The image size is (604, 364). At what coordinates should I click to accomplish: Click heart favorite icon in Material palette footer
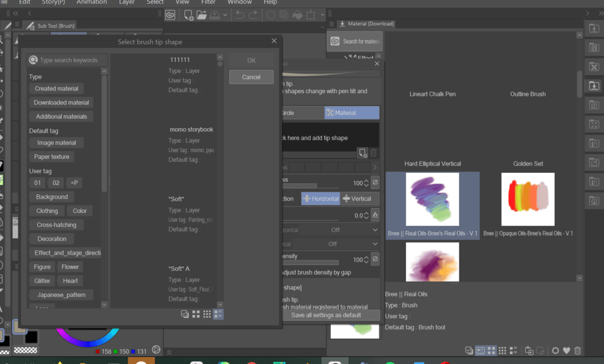click(x=566, y=351)
